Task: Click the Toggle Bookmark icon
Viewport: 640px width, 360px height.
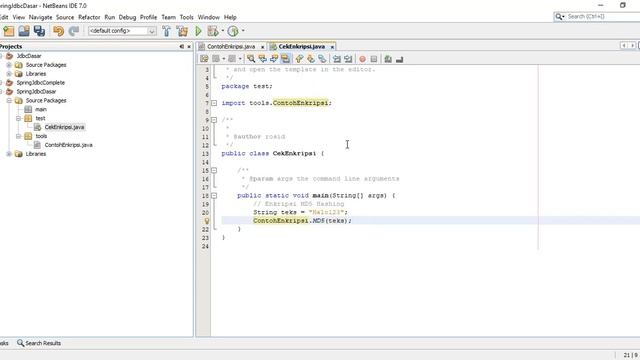Action: click(x=322, y=59)
